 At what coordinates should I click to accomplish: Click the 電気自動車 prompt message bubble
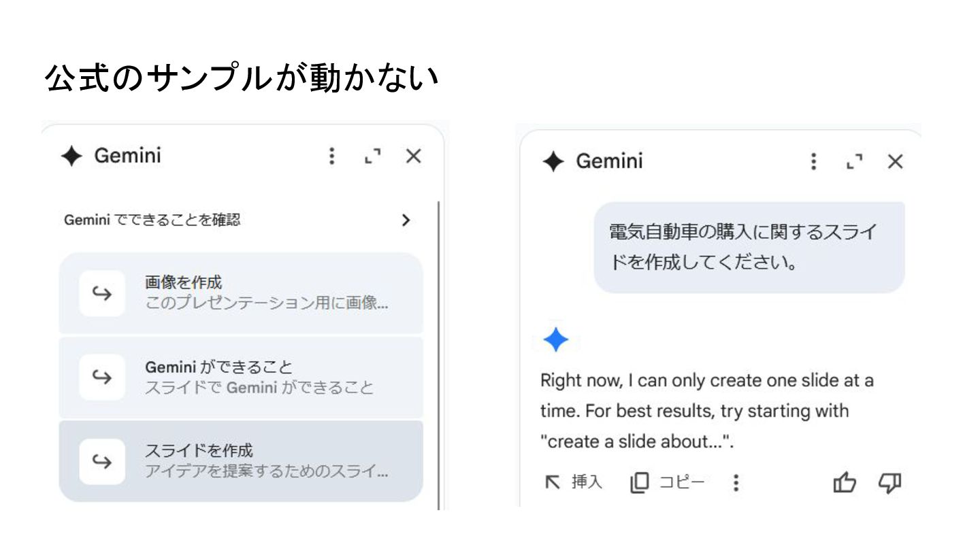click(749, 247)
